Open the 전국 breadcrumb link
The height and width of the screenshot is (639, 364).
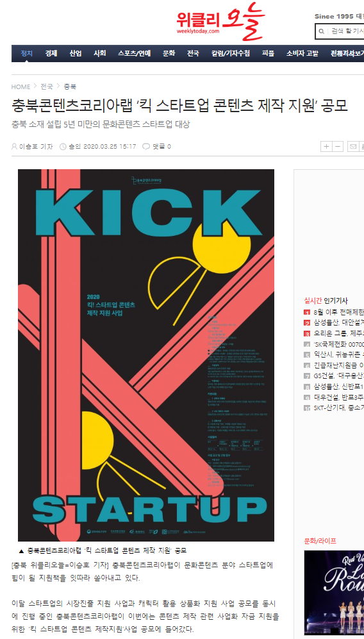point(47,87)
